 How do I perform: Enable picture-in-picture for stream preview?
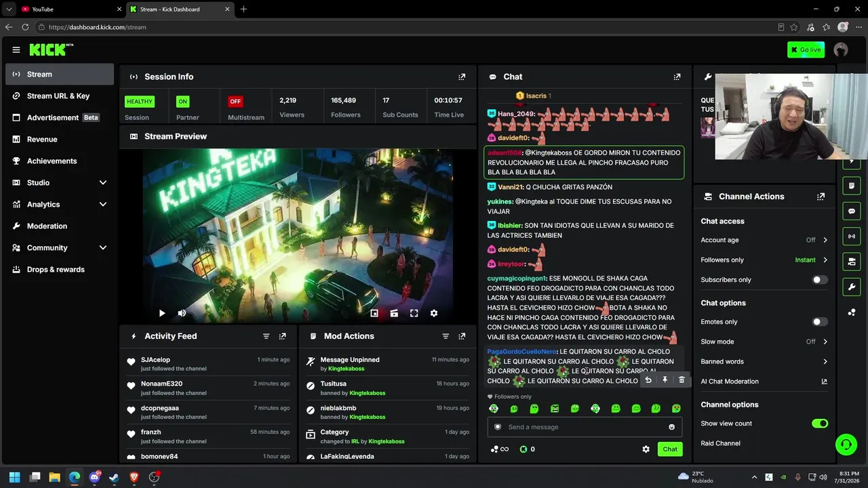tap(374, 313)
